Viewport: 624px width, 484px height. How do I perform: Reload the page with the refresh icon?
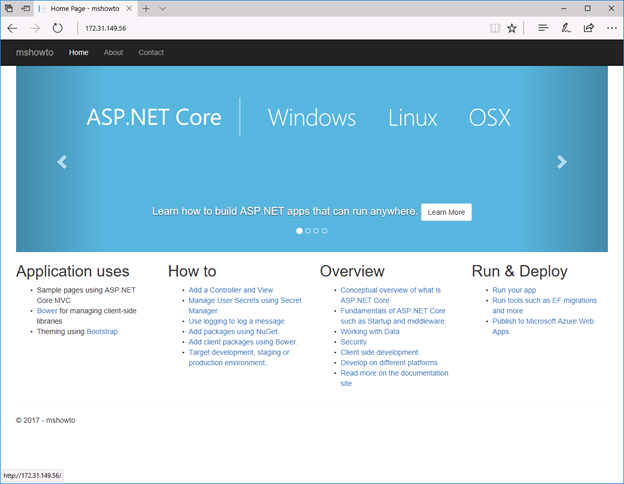[58, 28]
